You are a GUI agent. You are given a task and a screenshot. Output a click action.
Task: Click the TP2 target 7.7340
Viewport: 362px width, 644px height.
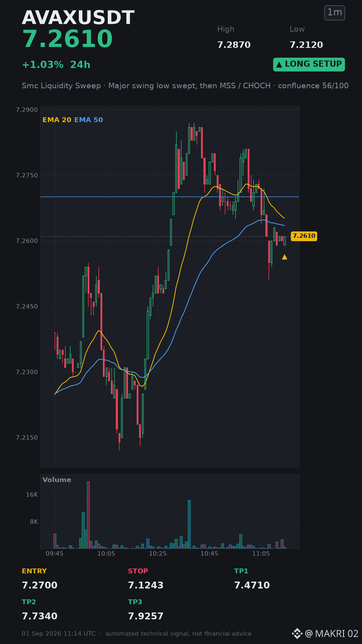pyautogui.click(x=39, y=616)
